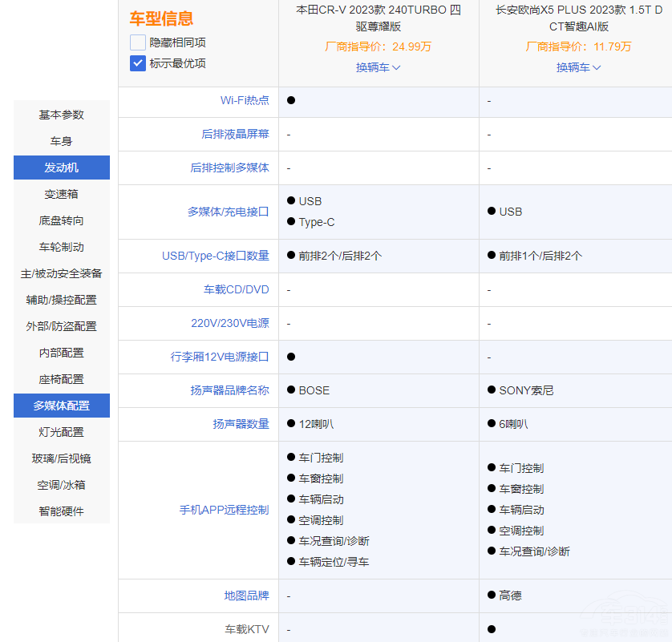Select 主/被动安全装备 sidebar item
Image resolution: width=672 pixels, height=642 pixels.
tap(61, 273)
